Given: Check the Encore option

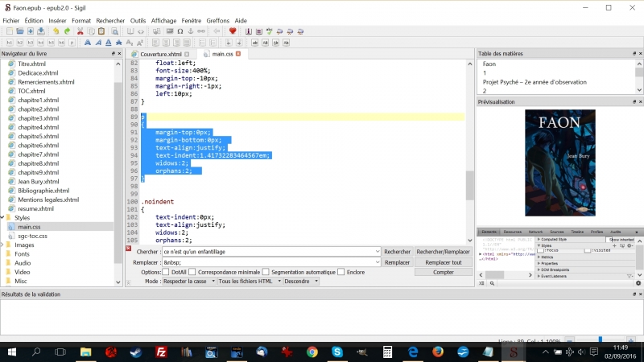Looking at the screenshot, I should (341, 272).
